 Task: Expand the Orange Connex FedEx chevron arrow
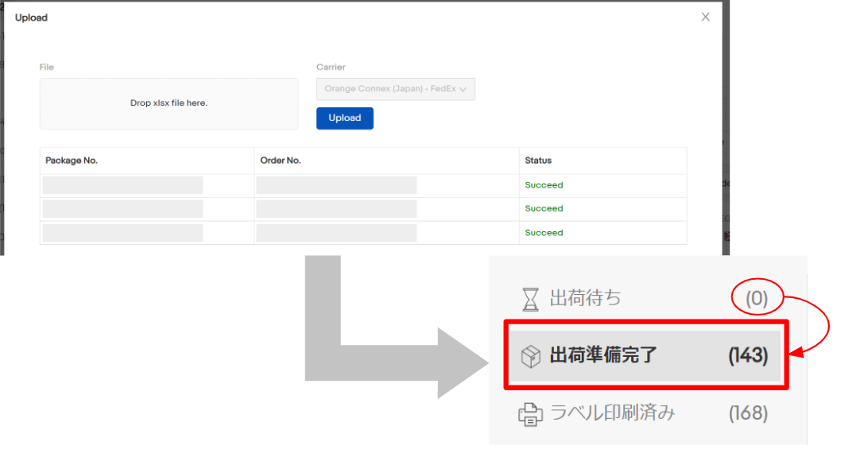click(x=463, y=90)
